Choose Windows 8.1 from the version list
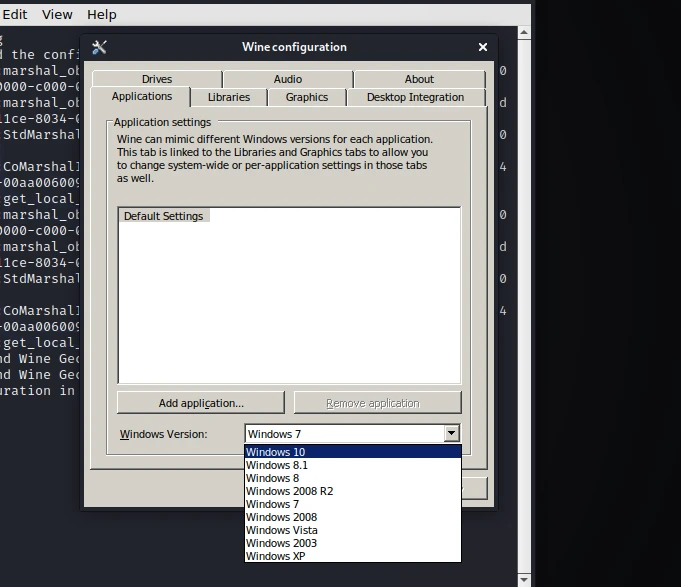The width and height of the screenshot is (681, 587). point(277,465)
